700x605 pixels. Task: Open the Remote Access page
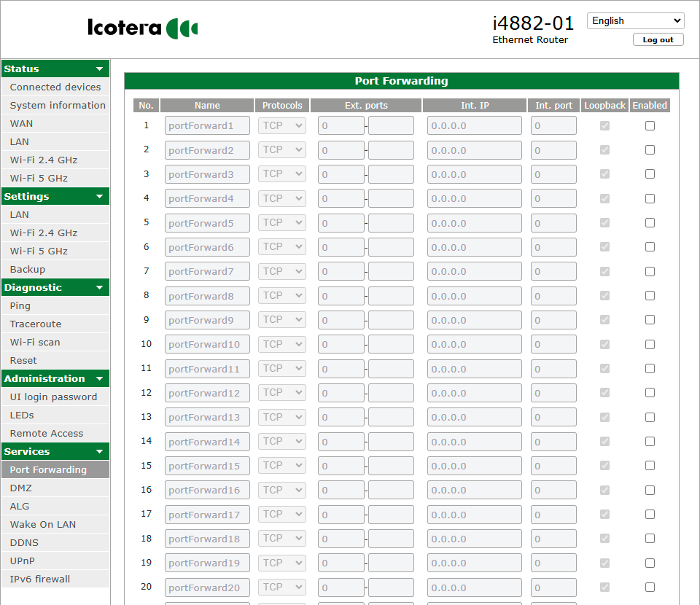(47, 434)
